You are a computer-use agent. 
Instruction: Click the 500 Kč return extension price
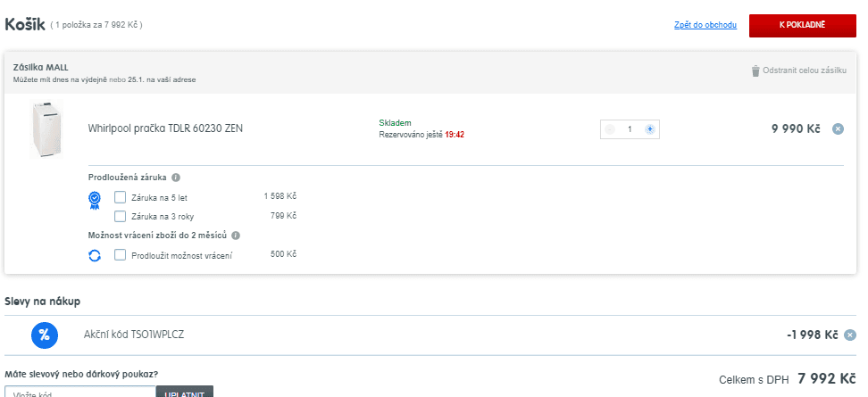pyautogui.click(x=283, y=254)
